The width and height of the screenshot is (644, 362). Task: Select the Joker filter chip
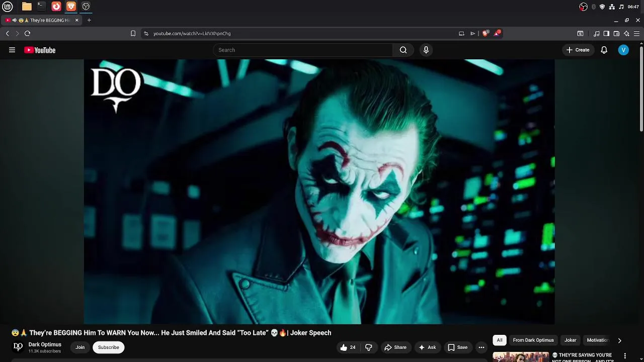570,340
